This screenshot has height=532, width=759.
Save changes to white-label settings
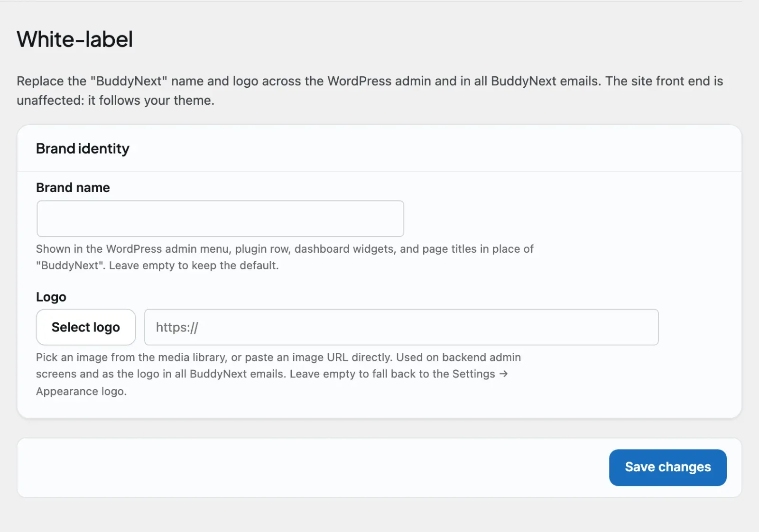coord(667,468)
